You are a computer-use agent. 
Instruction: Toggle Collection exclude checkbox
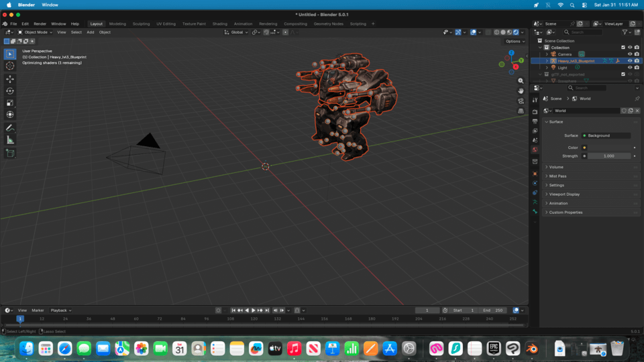pos(623,48)
